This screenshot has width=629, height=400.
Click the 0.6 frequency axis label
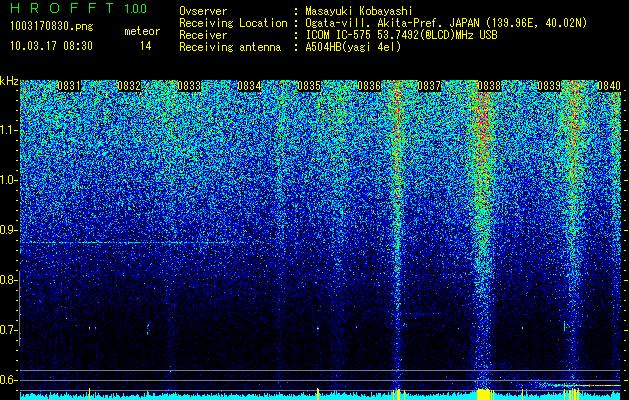8,380
